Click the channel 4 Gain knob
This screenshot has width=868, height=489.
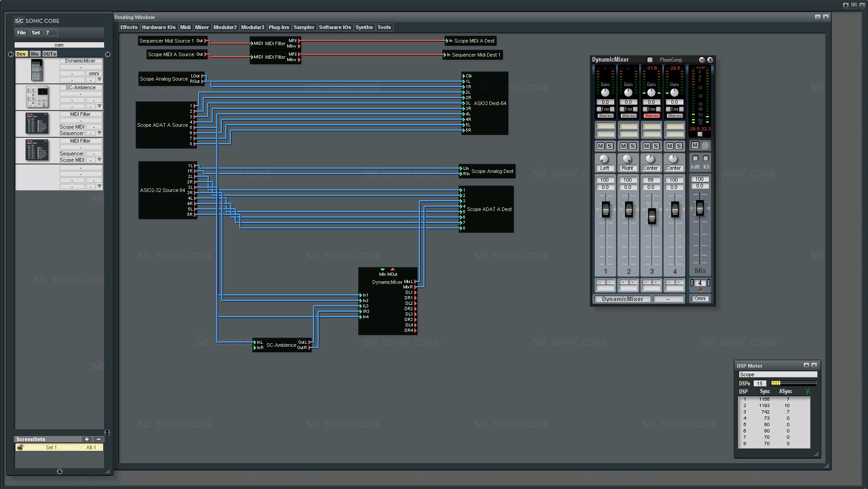674,92
